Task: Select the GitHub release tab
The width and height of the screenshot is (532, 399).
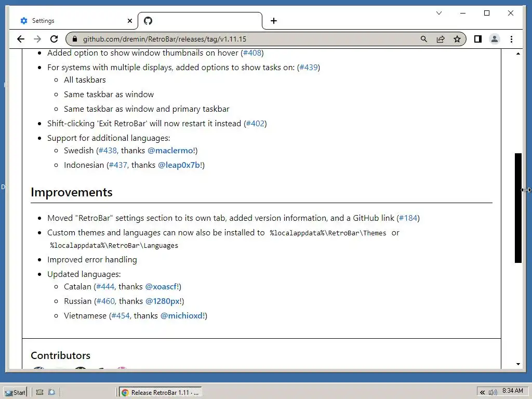Action: pos(200,21)
